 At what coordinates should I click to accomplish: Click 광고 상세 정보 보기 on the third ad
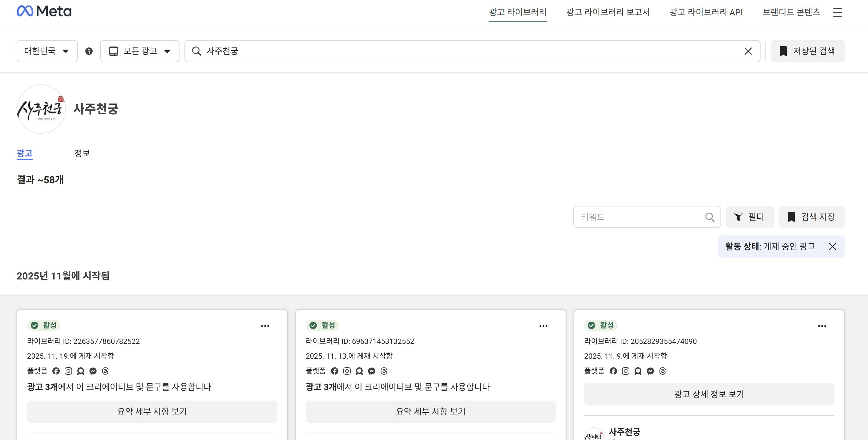tap(709, 394)
